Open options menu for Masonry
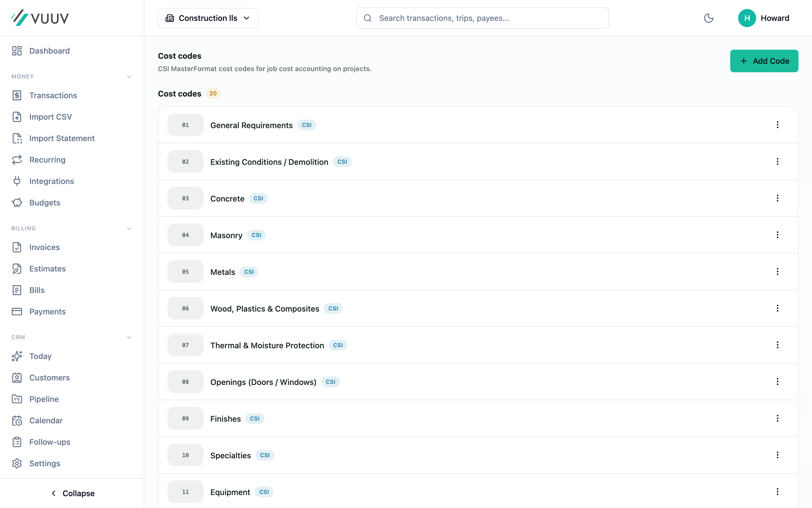 777,235
